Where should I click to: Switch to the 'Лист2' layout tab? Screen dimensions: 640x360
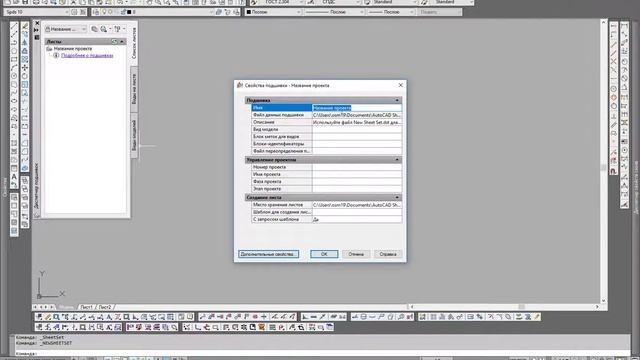[105, 307]
